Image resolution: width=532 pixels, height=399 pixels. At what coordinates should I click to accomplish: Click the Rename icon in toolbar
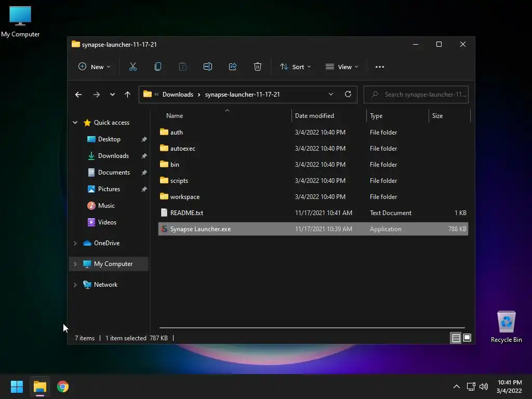(x=208, y=67)
